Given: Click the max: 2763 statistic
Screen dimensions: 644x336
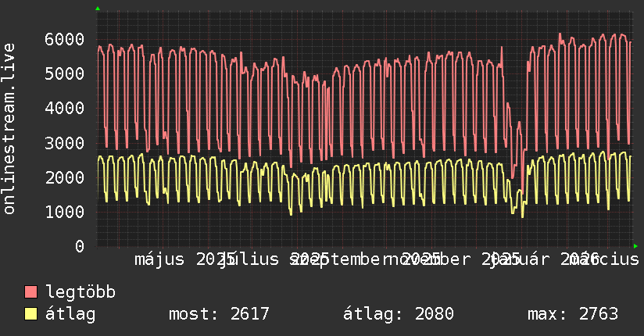Looking at the screenshot, I should click(573, 314).
